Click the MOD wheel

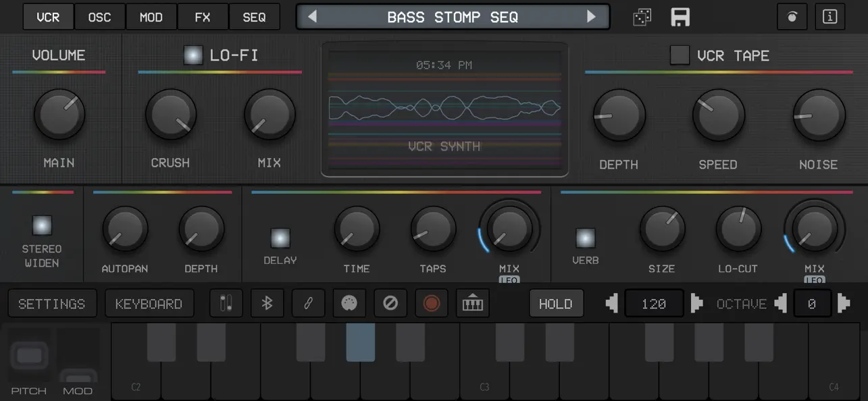[x=78, y=355]
